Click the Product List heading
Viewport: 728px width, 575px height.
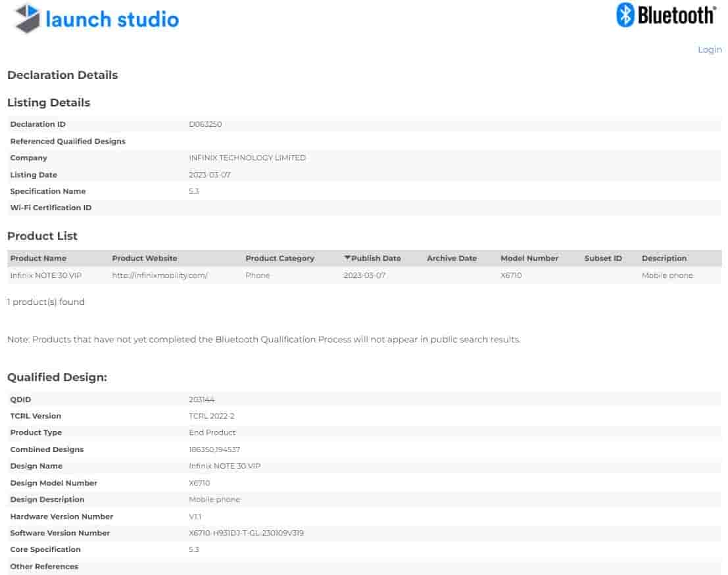pyautogui.click(x=41, y=236)
